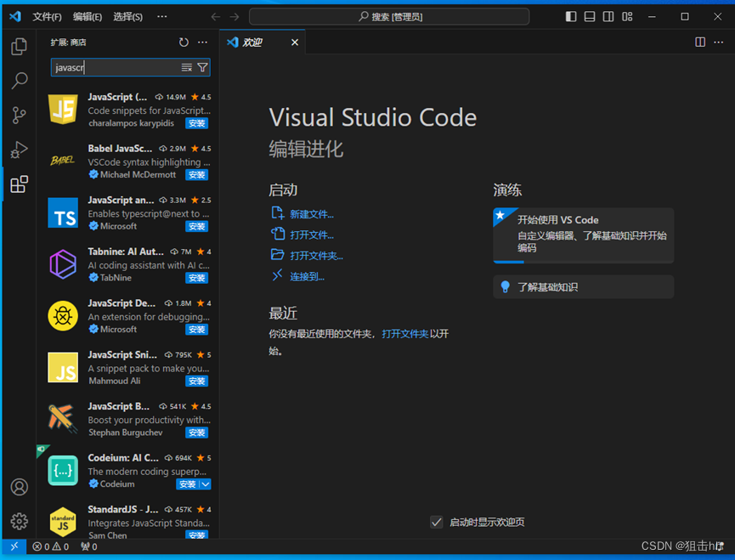This screenshot has height=560, width=735.
Task: Go forward with the navigation arrow
Action: coord(235,17)
